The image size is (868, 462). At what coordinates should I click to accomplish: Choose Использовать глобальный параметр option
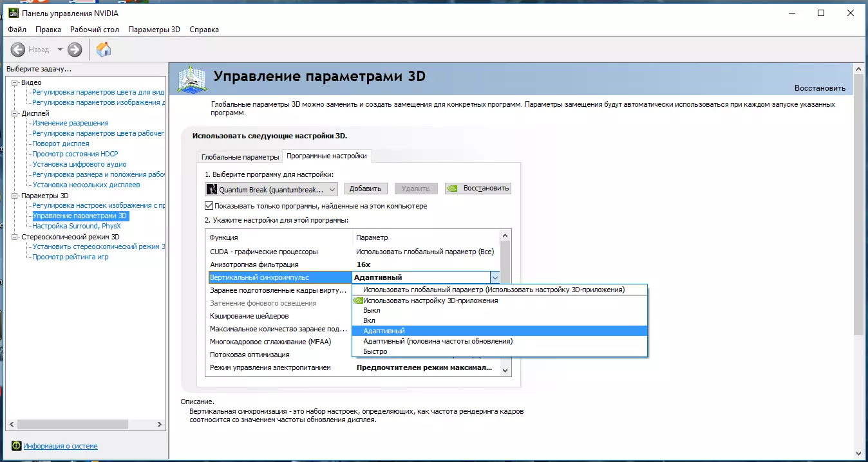(x=500, y=290)
